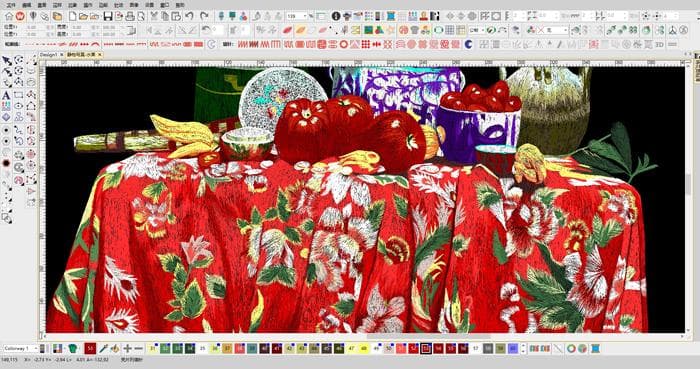Select the arrow Select Object tool in the left toolbox
This screenshot has height=369, width=700.
(7, 61)
